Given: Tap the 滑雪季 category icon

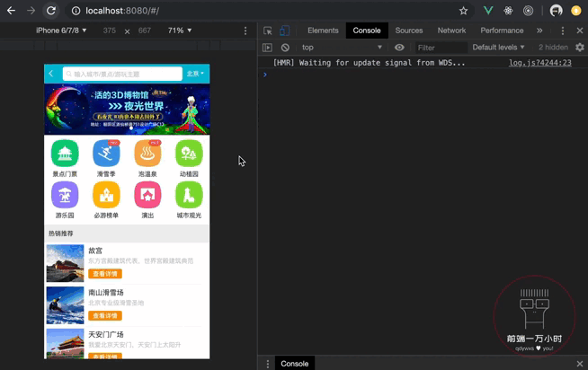Looking at the screenshot, I should click(106, 154).
